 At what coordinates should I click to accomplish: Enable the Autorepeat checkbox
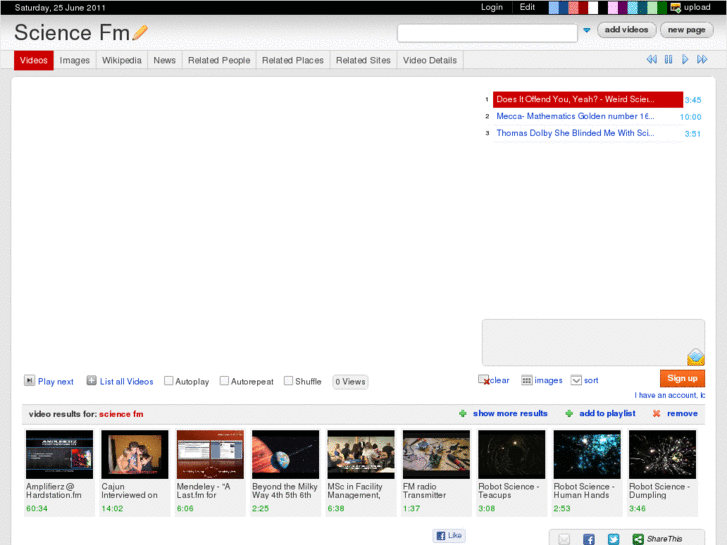pyautogui.click(x=224, y=381)
